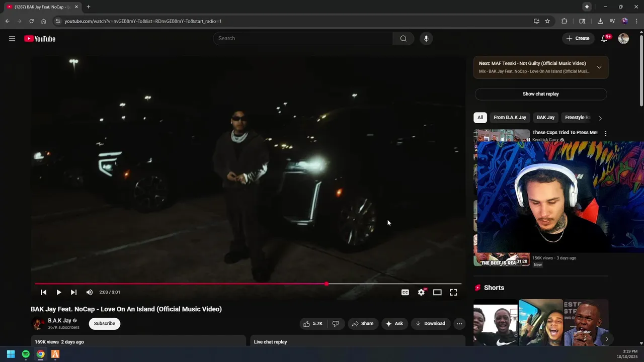Open Chrome extensions puzzle icon
Image resolution: width=644 pixels, height=362 pixels.
pos(564,21)
